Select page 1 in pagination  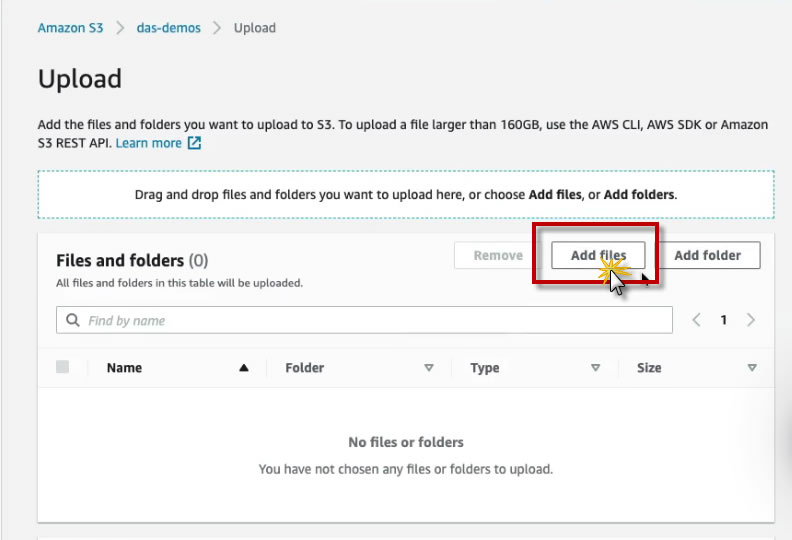click(724, 320)
